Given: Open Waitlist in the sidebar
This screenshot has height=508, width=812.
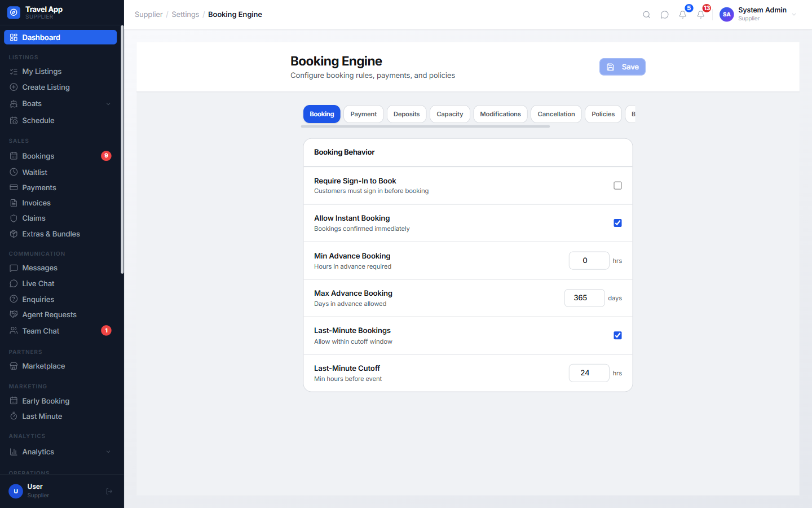Looking at the screenshot, I should 60,173.
